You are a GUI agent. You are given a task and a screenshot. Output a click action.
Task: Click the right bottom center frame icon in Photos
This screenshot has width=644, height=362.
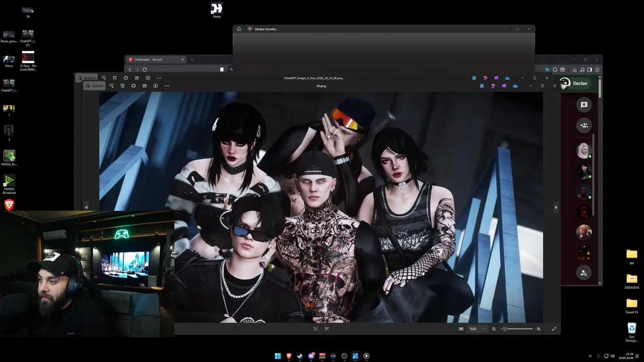[327, 329]
